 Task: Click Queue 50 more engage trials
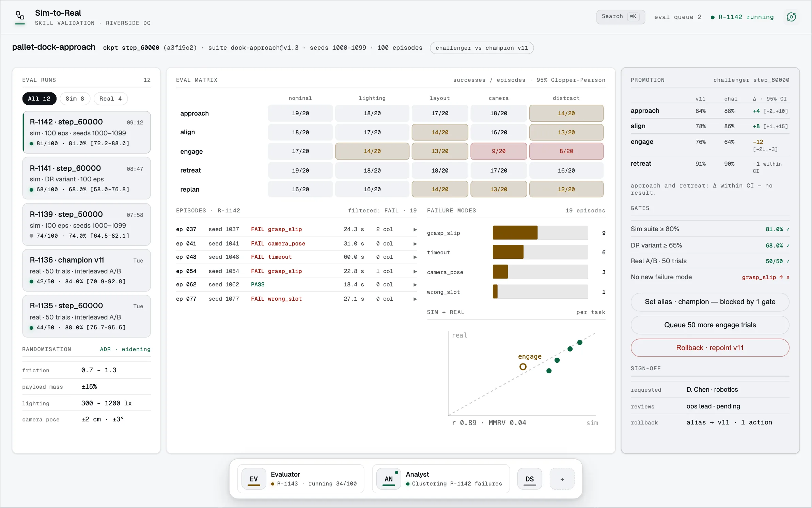coord(710,325)
